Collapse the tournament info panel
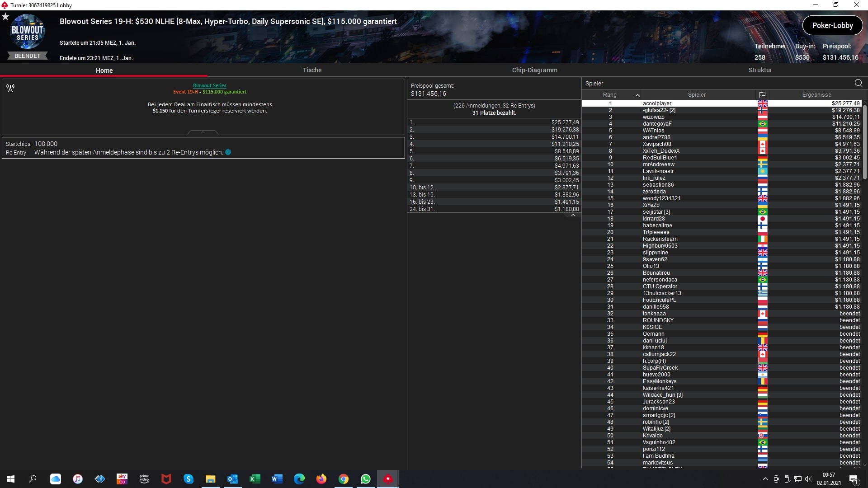This screenshot has height=488, width=868. click(x=203, y=132)
